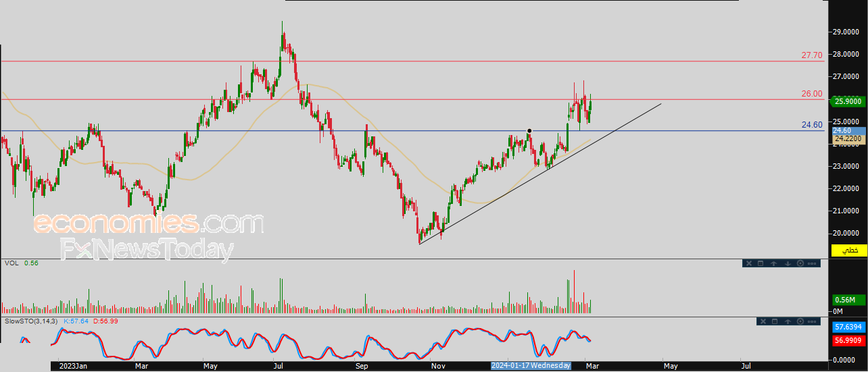Close the SlowSTO indicator panel
868x372 pixels.
coord(763,321)
